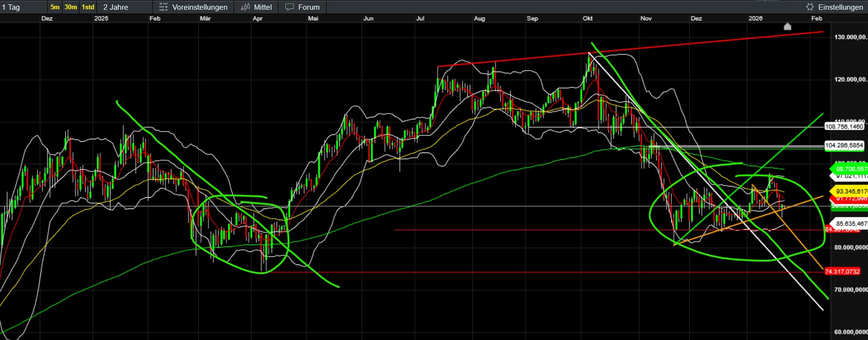Click the candlestick icon beside Mittel
This screenshot has width=868, height=340.
(x=245, y=7)
